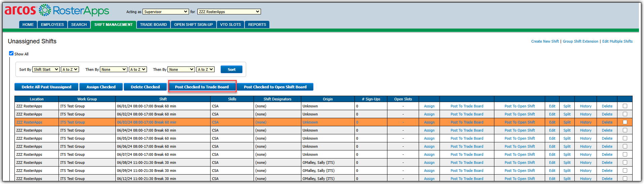Open the VTO Slots tab
644x184 pixels.
(x=230, y=25)
